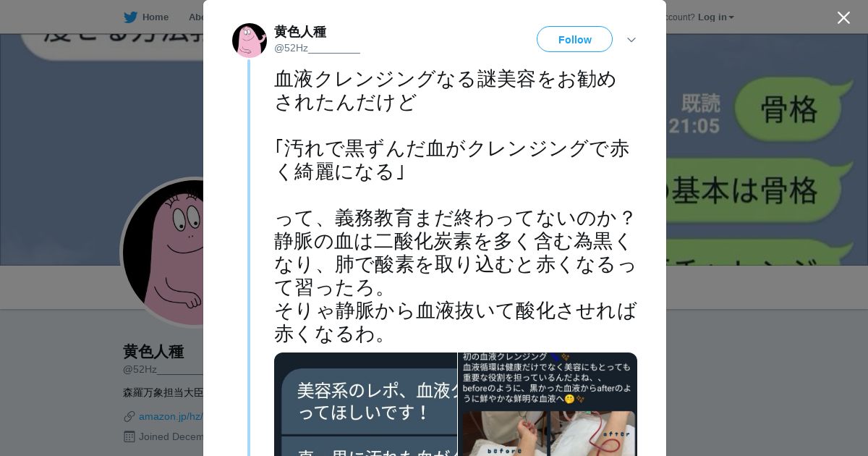
Task: Click the @52Hz handle in the tweet header
Action: 317,48
